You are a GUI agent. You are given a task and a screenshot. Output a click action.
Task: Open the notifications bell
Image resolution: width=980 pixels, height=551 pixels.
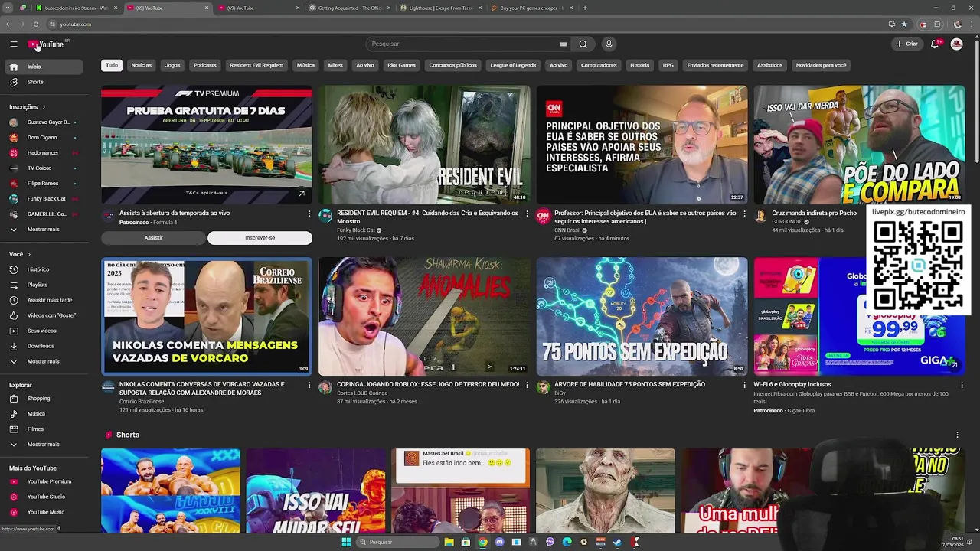(935, 44)
